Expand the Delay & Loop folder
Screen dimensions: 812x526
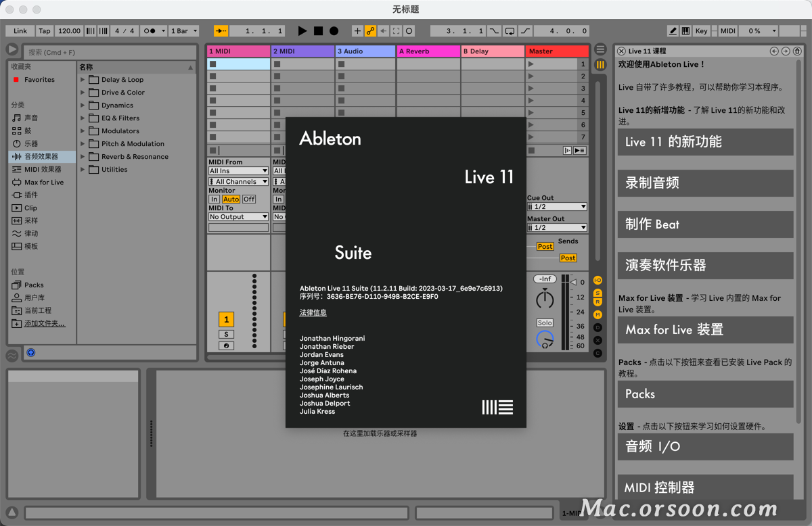83,79
